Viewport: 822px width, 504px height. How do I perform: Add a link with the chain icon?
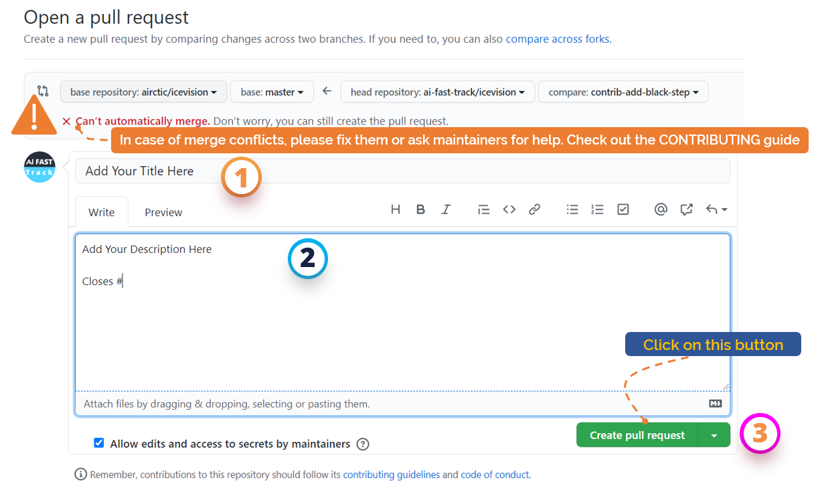[x=534, y=209]
